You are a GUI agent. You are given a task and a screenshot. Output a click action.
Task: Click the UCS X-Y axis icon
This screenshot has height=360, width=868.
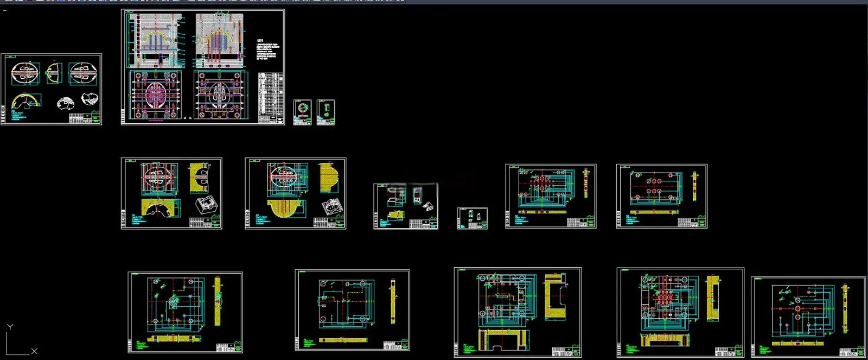(x=21, y=340)
